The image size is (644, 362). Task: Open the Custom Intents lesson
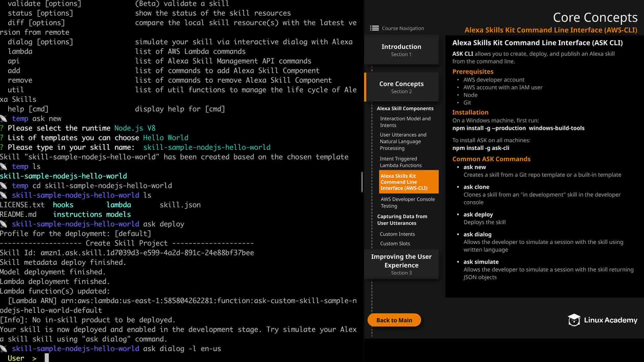tap(397, 234)
